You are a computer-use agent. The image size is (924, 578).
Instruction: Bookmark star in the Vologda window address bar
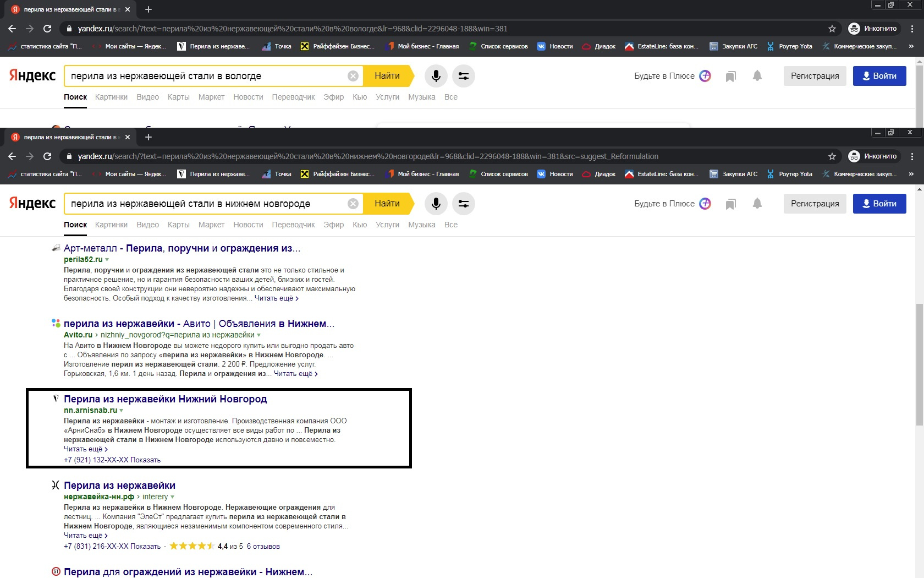point(832,29)
